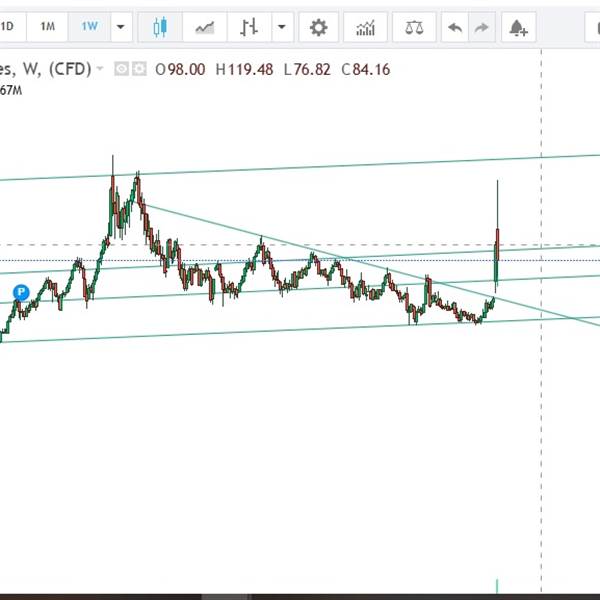Select the bars chart style icon
Screen dimensions: 600x600
click(249, 27)
